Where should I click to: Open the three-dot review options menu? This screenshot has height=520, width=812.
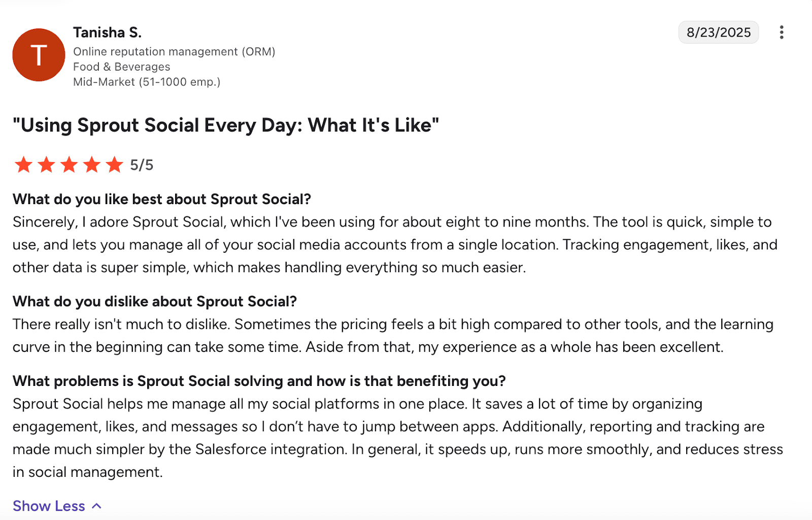pyautogui.click(x=782, y=32)
